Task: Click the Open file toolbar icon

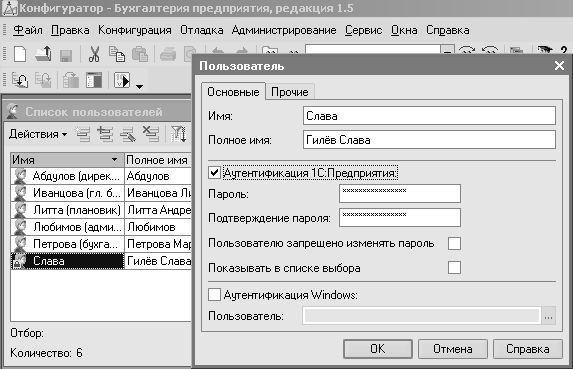Action: pyautogui.click(x=43, y=54)
